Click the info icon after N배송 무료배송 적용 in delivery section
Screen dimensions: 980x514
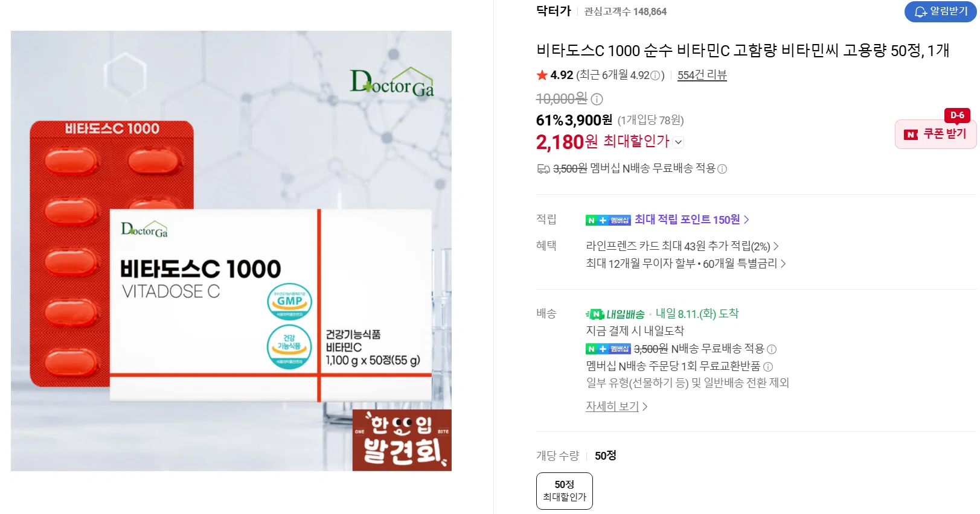[772, 349]
